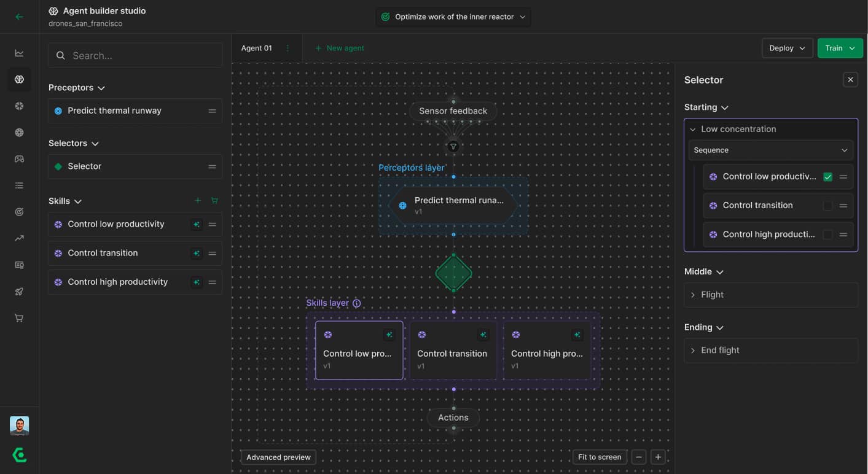868x474 pixels.
Task: Open Optimize work of inner reactor dropdown
Action: 453,17
